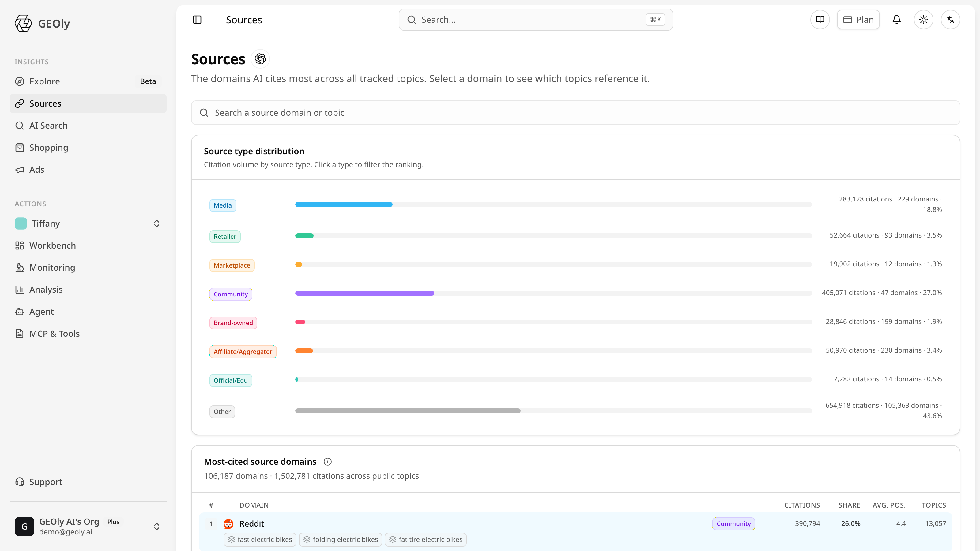Open the AI Search page
Viewport: 980px width, 551px height.
(88, 126)
